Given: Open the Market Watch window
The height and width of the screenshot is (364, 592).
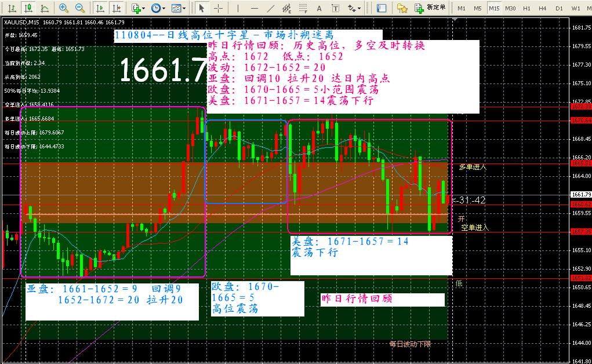Looking at the screenshot, I should (x=381, y=8).
